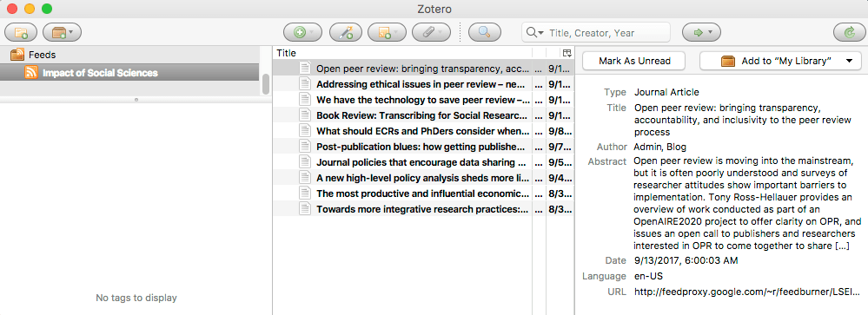The height and width of the screenshot is (315, 868).
Task: Select 'Journal policies that encourage data sharing' item
Action: click(x=423, y=162)
